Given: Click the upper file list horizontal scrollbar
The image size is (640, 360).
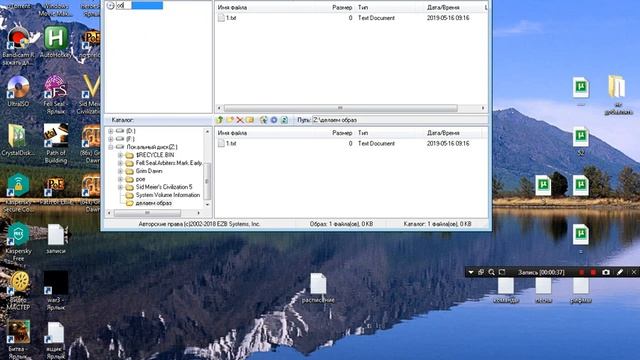Looking at the screenshot, I should (340, 108).
